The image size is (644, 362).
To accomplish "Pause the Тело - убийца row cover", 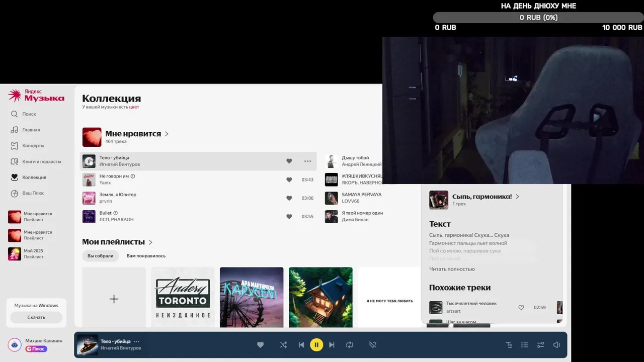I will tap(89, 161).
